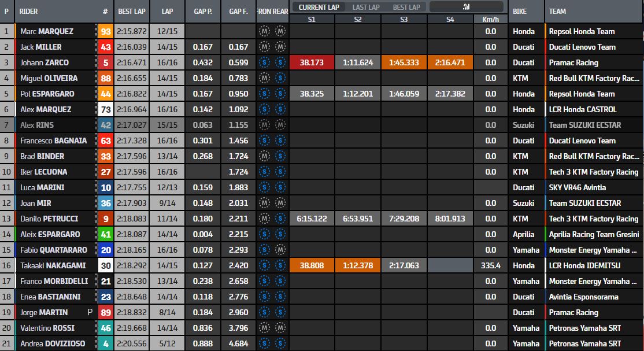Click Fabio Quartararo's rear medium tyre icon
This screenshot has height=351, width=644.
click(x=280, y=250)
